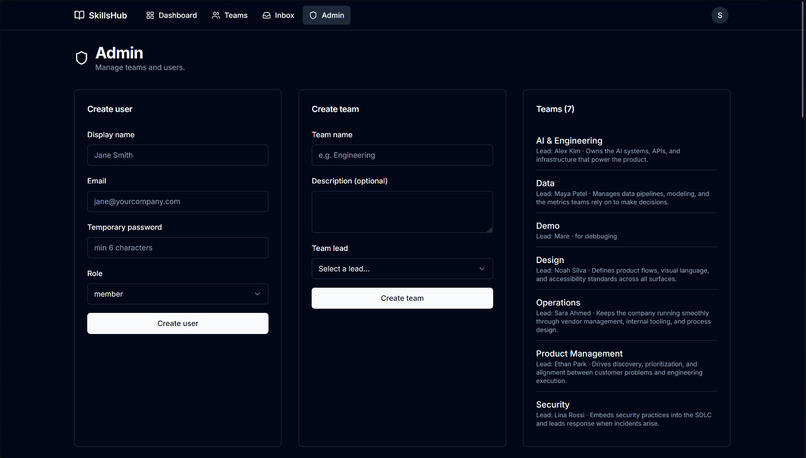
Task: Focus the Team name field
Action: [402, 155]
